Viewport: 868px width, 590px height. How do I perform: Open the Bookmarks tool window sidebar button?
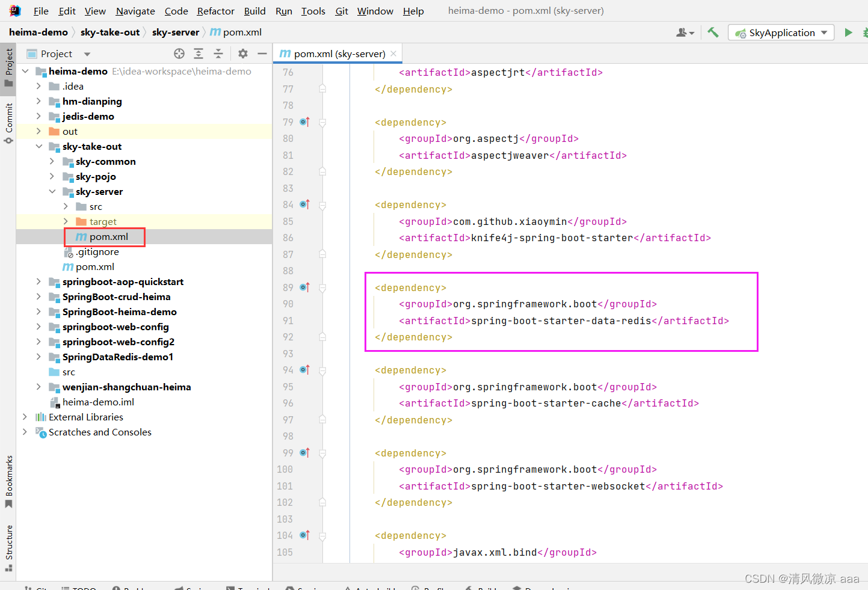[8, 481]
